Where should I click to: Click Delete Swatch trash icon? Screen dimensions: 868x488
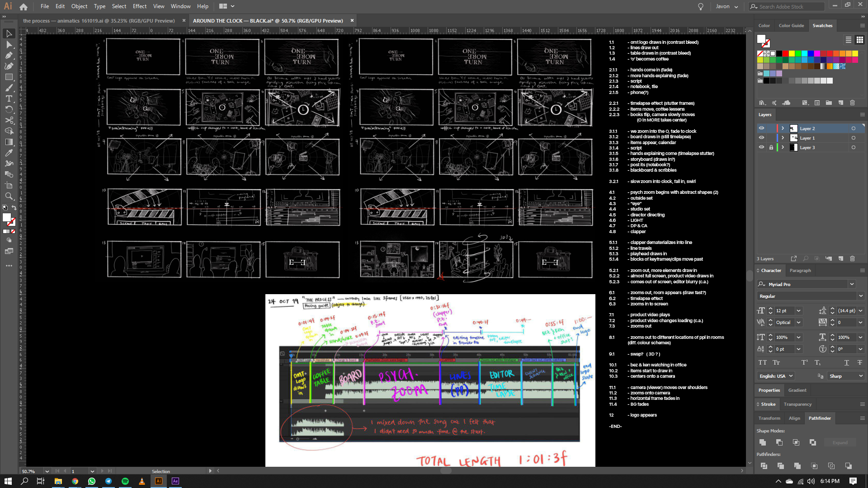click(x=852, y=103)
